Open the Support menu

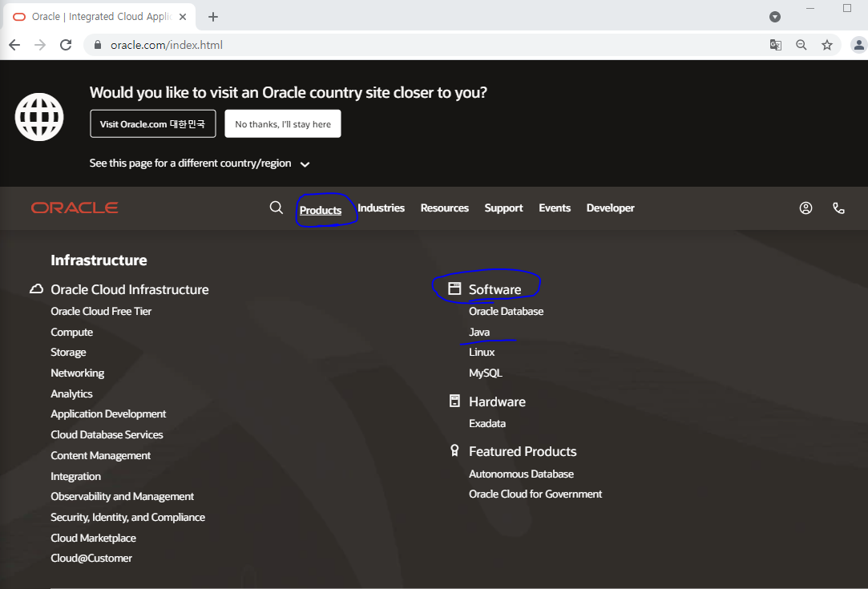[504, 208]
